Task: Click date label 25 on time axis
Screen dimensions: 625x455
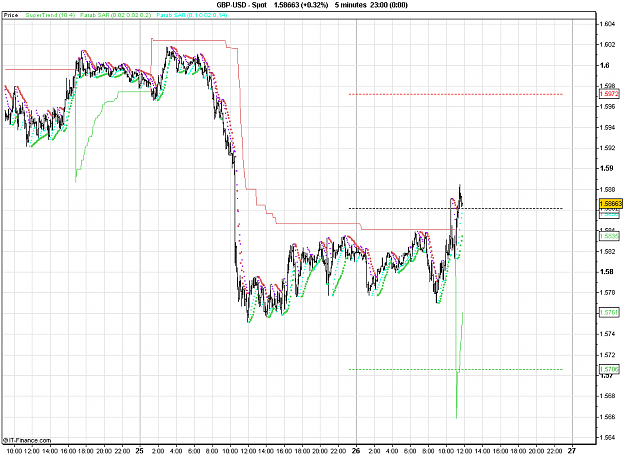Action: point(139,451)
